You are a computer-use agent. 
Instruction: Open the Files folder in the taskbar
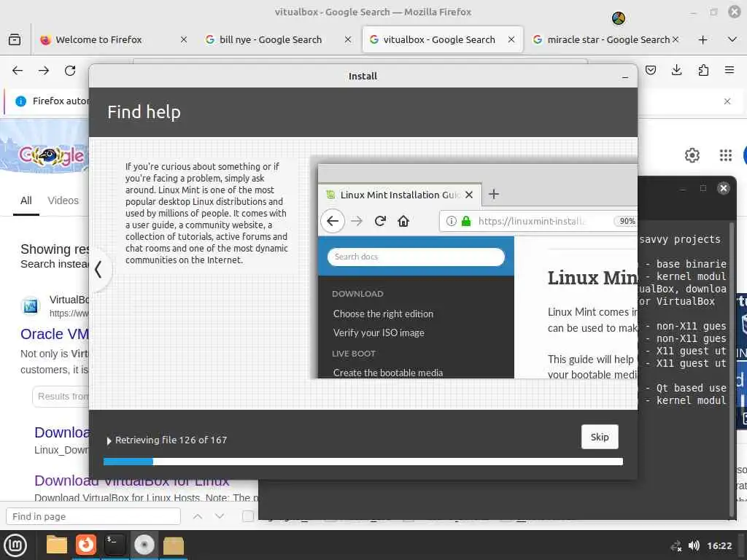point(57,545)
